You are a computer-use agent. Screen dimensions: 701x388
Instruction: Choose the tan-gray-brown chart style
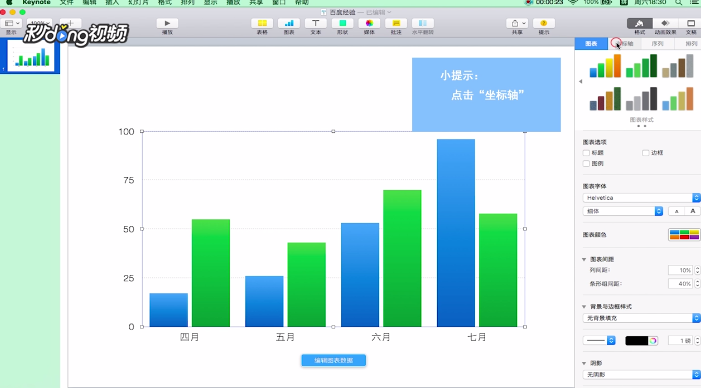(678, 66)
